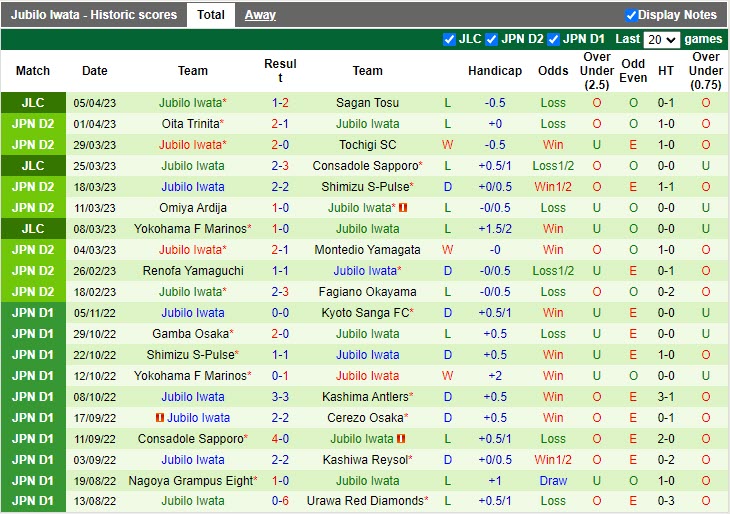This screenshot has width=730, height=514.
Task: Open the 2-1 result of Oita Trinita match
Action: [280, 124]
